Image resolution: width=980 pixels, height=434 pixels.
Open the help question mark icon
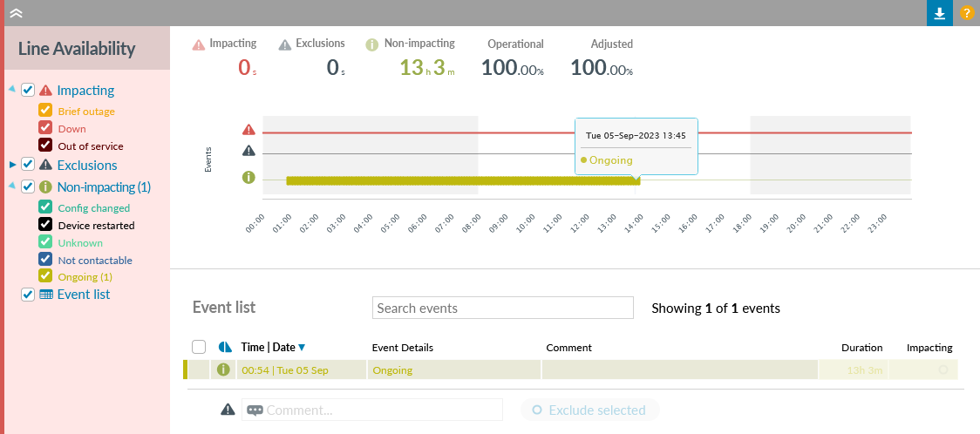click(x=967, y=13)
